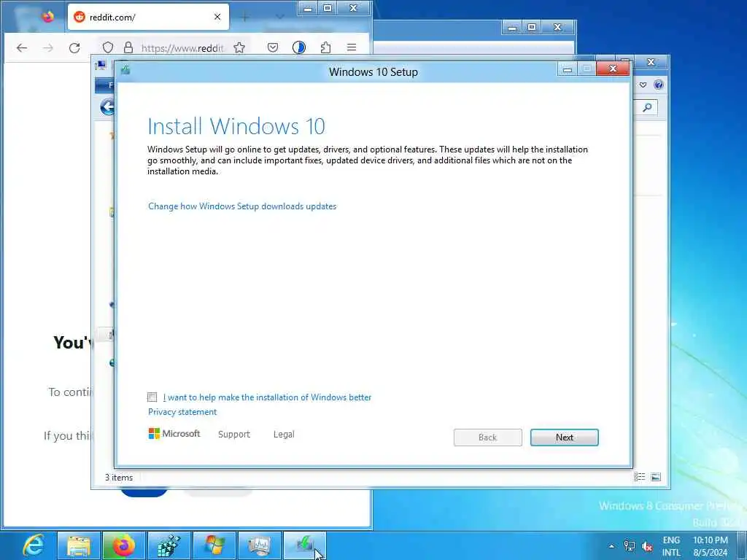The image size is (747, 560).
Task: Expand the Explorer ribbon chevron
Action: (643, 85)
